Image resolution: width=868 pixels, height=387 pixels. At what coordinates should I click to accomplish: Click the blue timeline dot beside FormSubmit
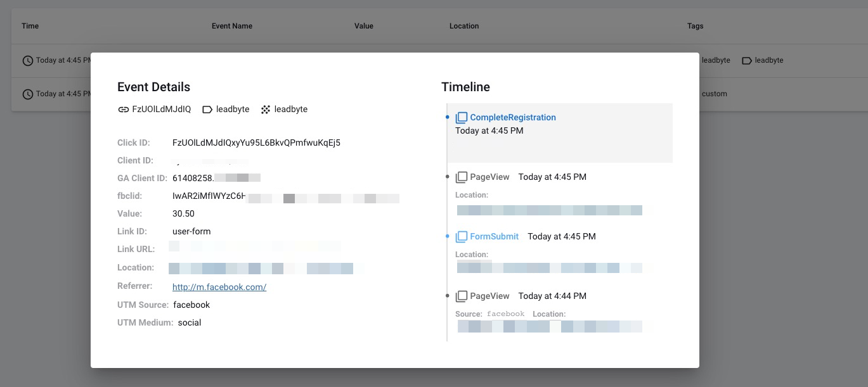(x=448, y=237)
